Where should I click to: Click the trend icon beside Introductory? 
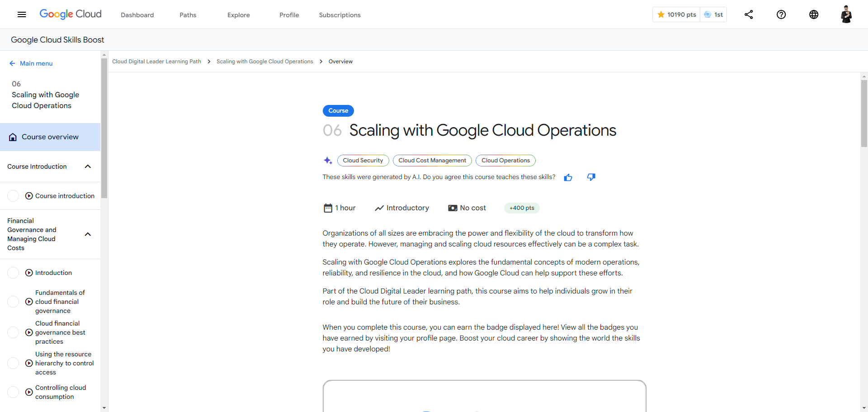click(379, 208)
